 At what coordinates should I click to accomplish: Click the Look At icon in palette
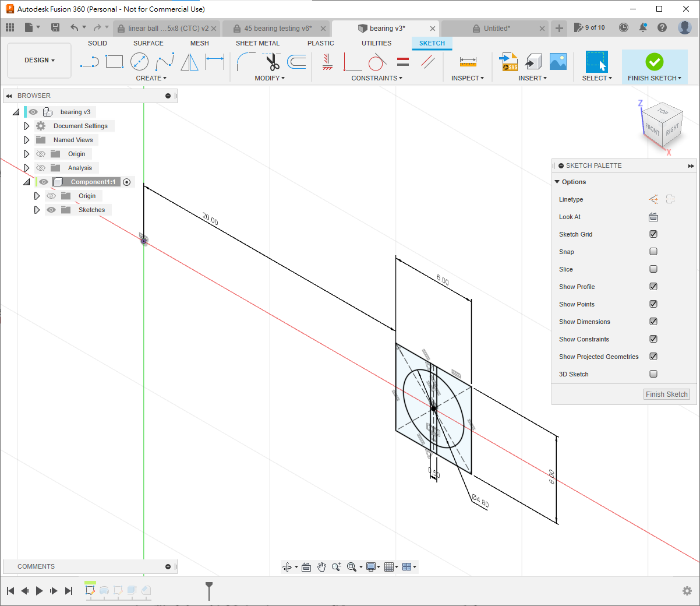click(653, 217)
